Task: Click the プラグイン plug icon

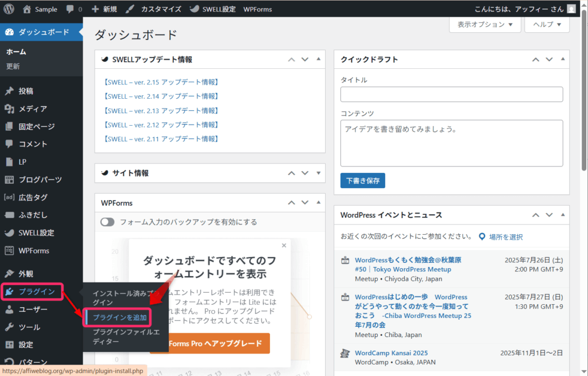Action: tap(9, 292)
